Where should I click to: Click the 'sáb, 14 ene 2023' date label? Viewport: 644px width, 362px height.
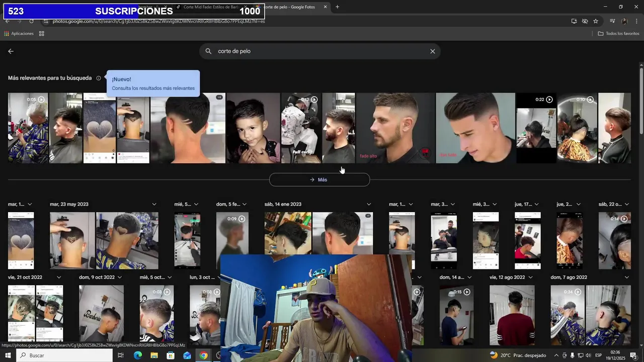coord(283,204)
